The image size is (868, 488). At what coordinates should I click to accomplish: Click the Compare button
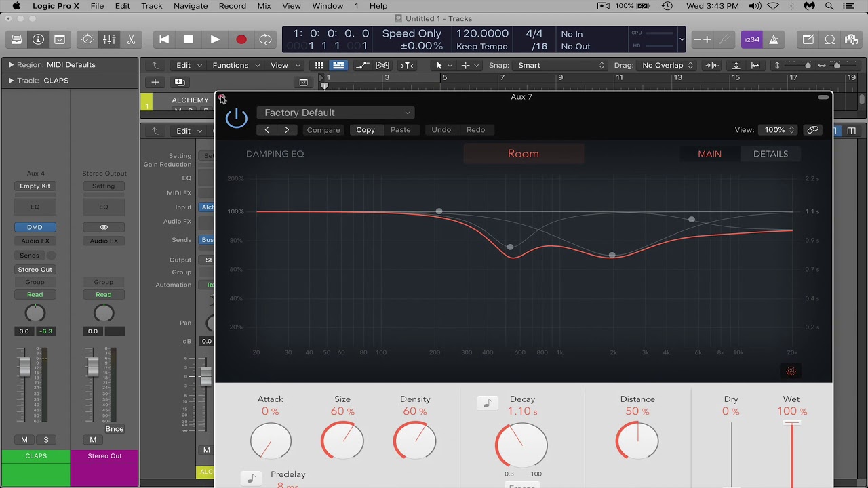pos(323,130)
